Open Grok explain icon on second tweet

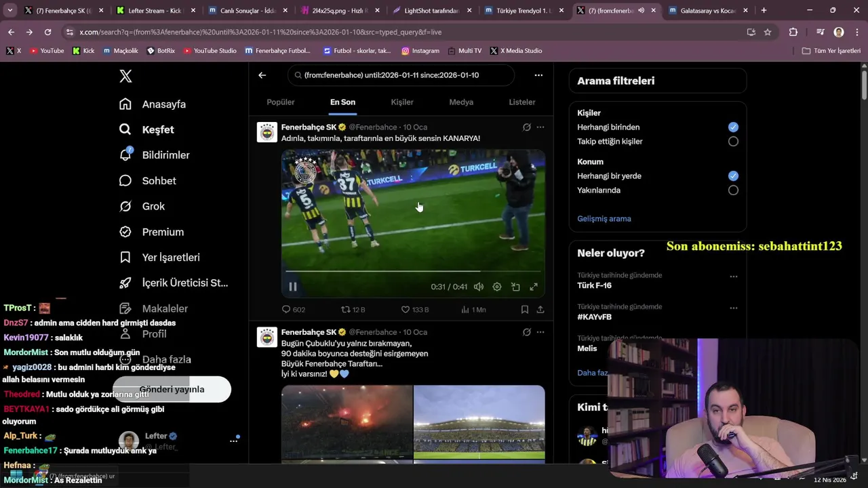(x=526, y=332)
